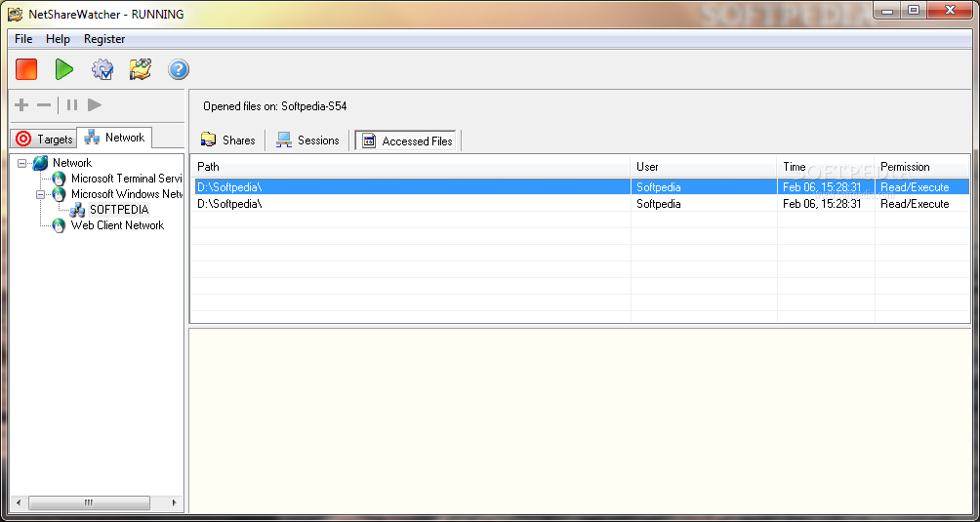This screenshot has width=980, height=522.
Task: Click the time Feb 06, 15:28:31 in first row
Action: (822, 186)
